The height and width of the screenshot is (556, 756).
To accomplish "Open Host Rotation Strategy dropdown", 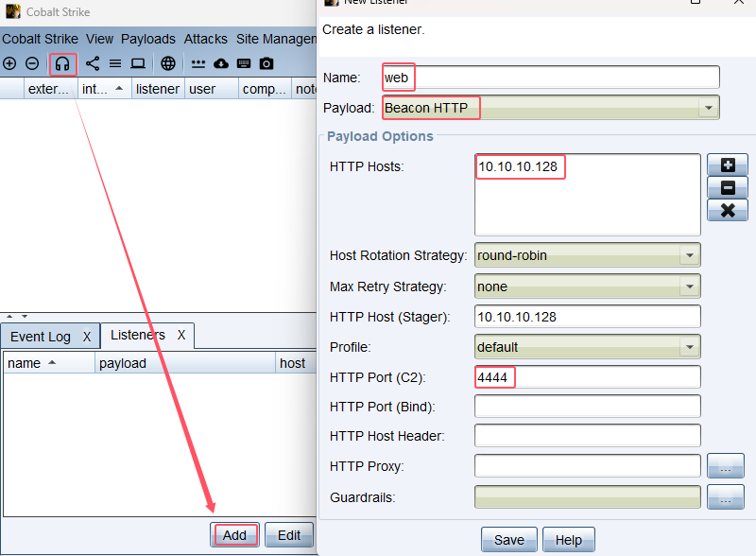I will (x=690, y=255).
